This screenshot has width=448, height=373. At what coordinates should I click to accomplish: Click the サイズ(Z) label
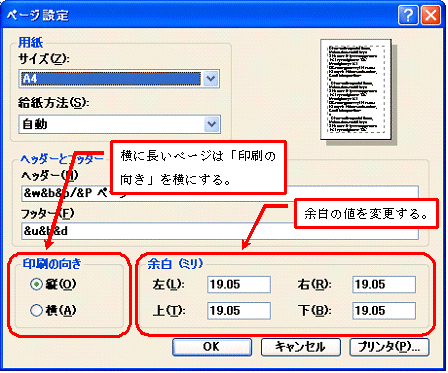44,59
